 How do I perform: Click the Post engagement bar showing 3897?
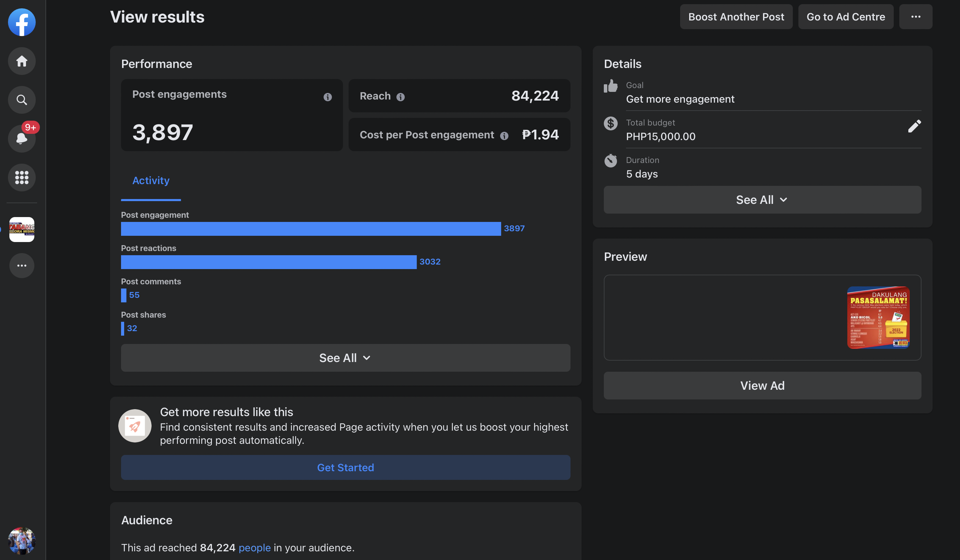coord(311,229)
